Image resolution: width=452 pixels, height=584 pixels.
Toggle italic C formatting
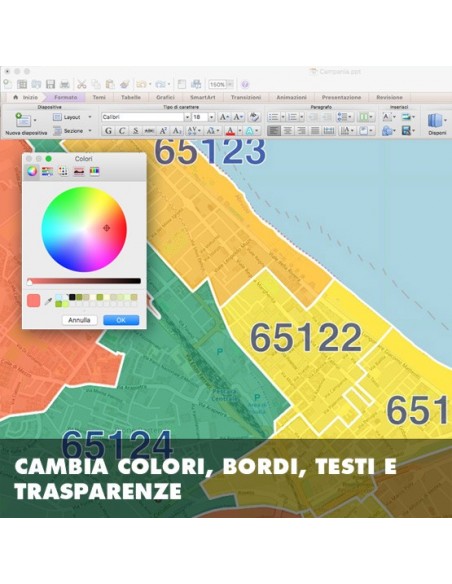click(122, 131)
